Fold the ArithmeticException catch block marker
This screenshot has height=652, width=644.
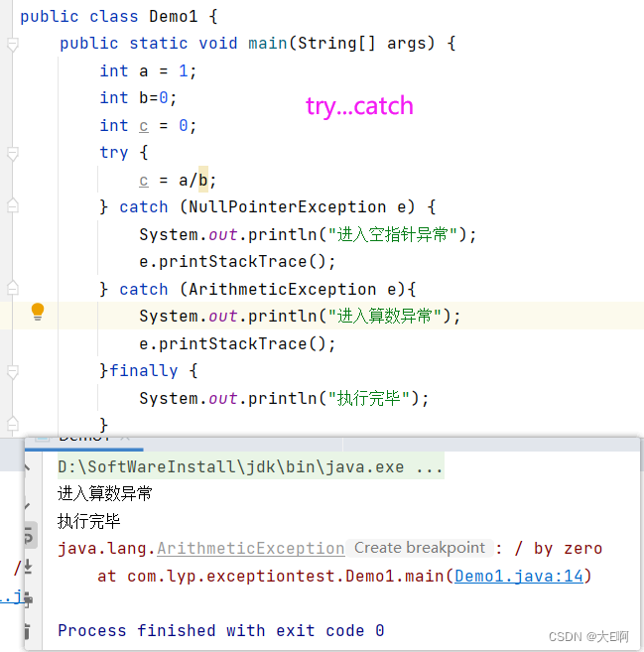pos(12,289)
